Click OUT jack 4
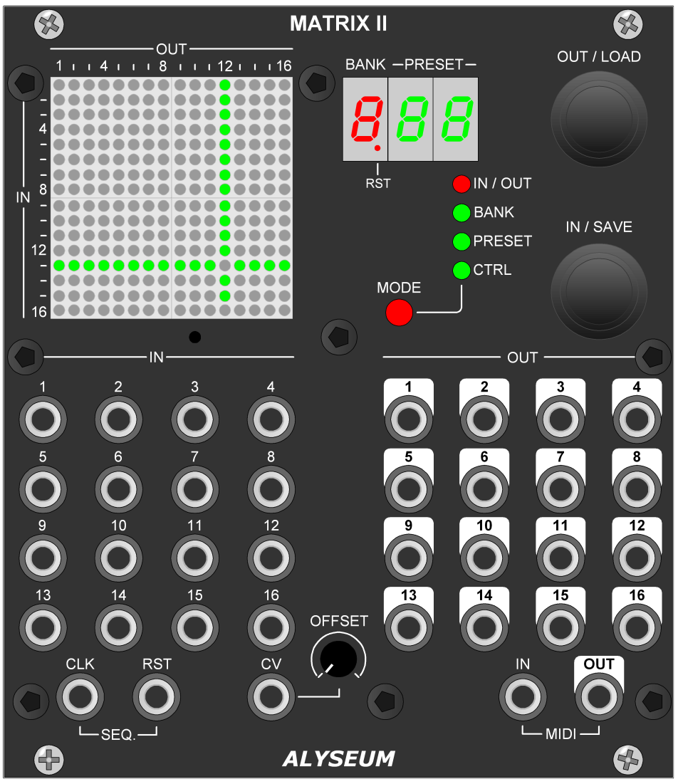Screen dimensions: 678x784 click(x=637, y=419)
